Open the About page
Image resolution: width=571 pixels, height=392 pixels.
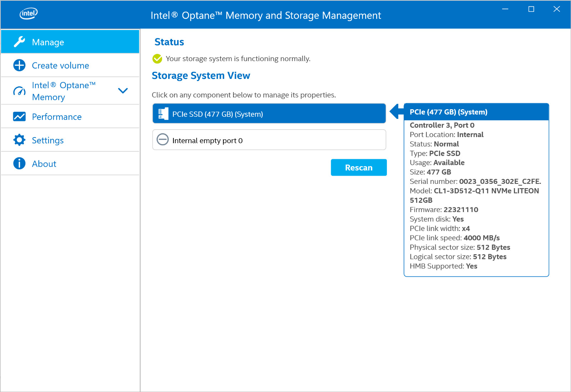70,164
